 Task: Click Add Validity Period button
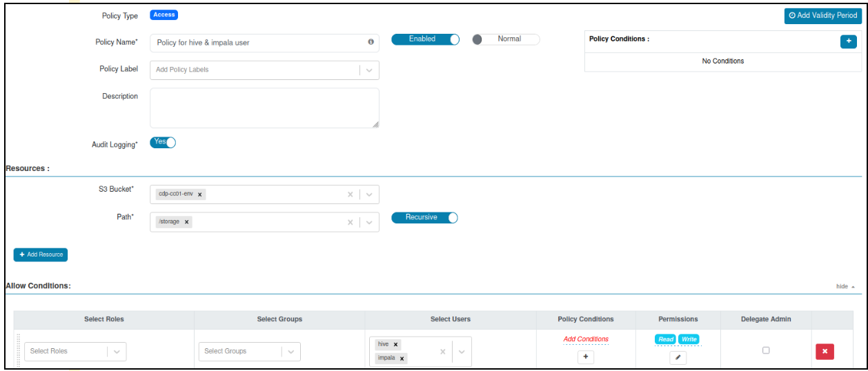tap(822, 15)
